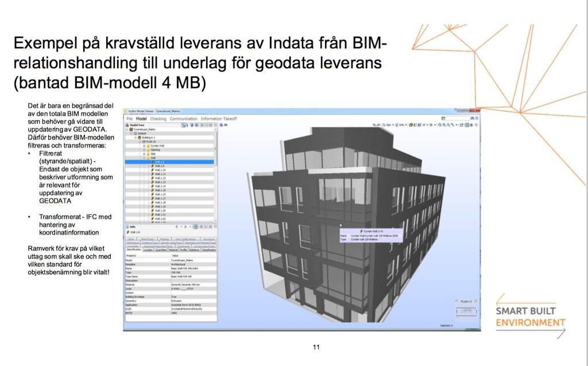Go forward in Info panel history

(185, 227)
